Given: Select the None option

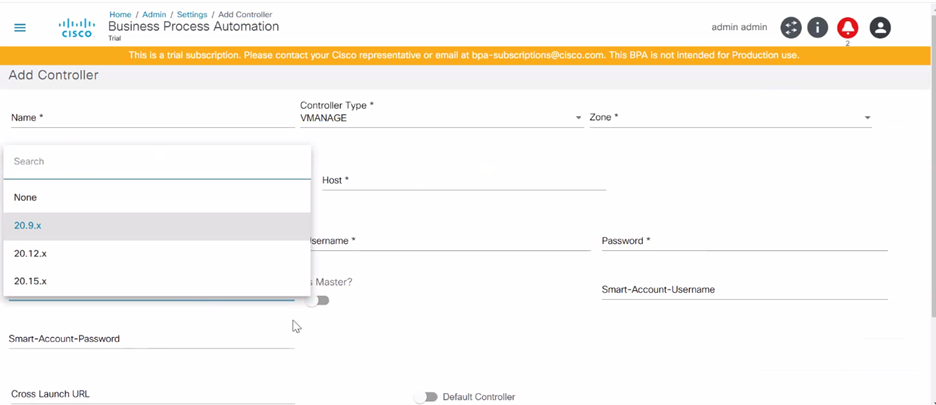Looking at the screenshot, I should tap(26, 198).
